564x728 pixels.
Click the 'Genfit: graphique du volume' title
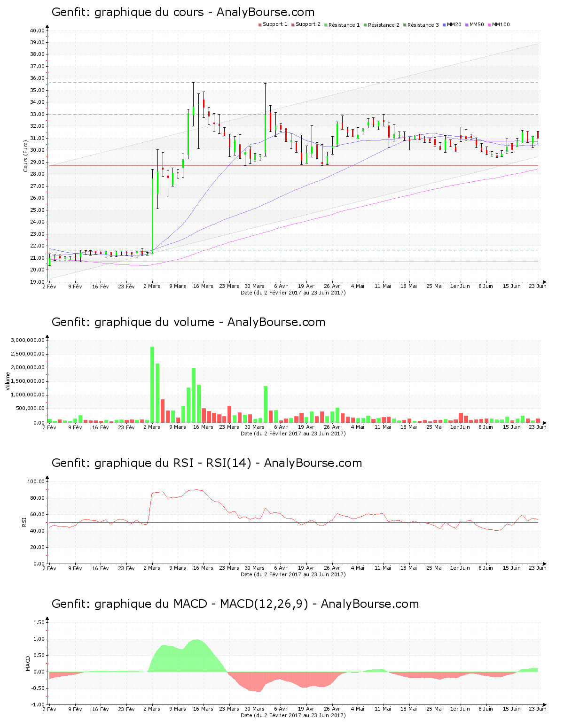(188, 322)
